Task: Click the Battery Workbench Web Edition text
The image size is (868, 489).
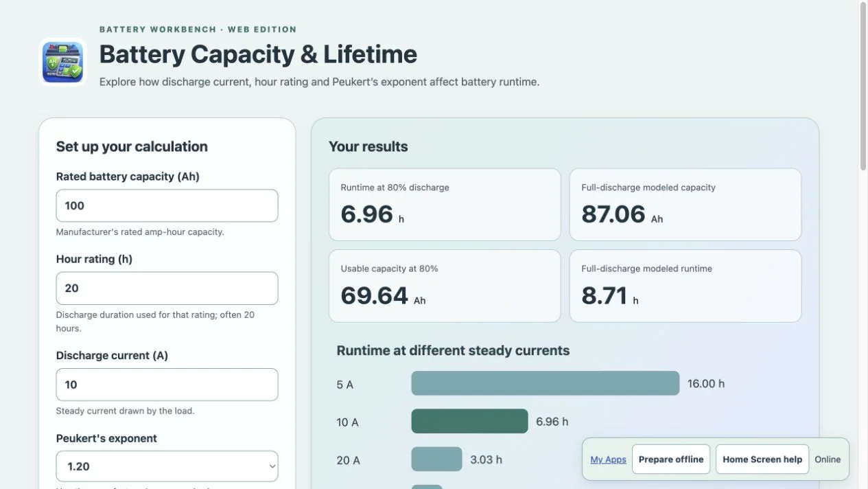Action: pos(198,30)
